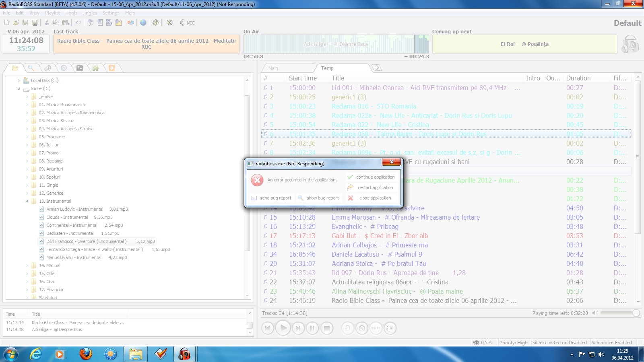Save playlist with first floppy disk icon
The height and width of the screenshot is (362, 644).
pyautogui.click(x=25, y=23)
